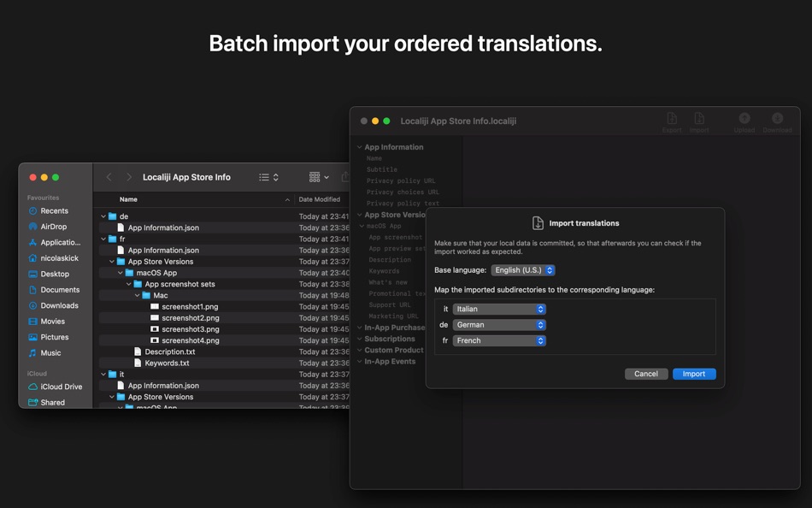Screen dimensions: 812x508
Task: Sort Finder files by Name column
Action: pos(128,199)
